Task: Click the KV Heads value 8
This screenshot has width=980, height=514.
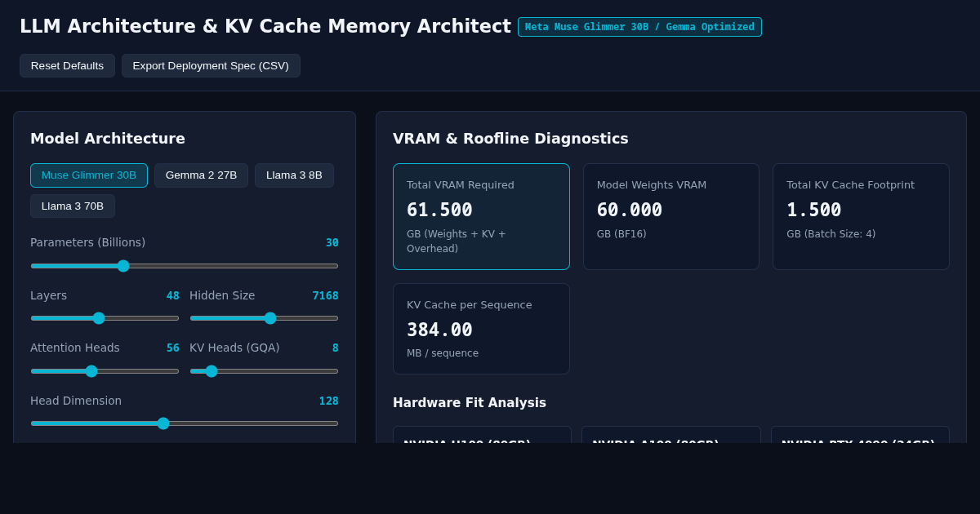Action: point(335,348)
